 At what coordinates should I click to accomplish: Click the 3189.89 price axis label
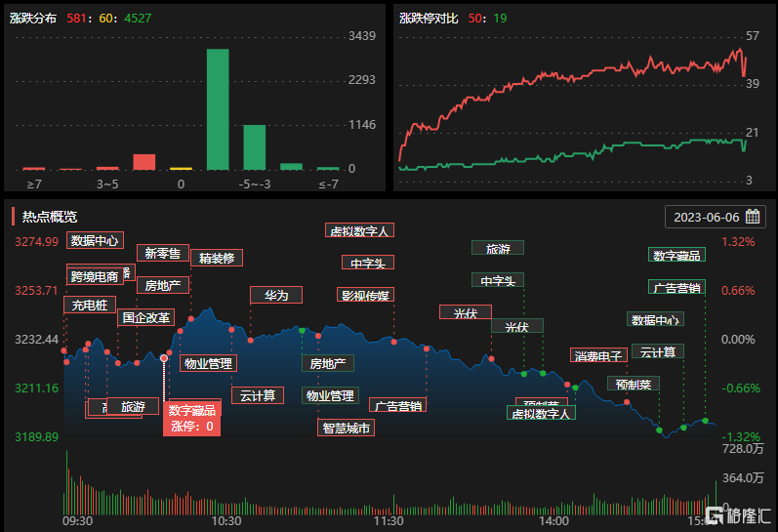point(36,436)
